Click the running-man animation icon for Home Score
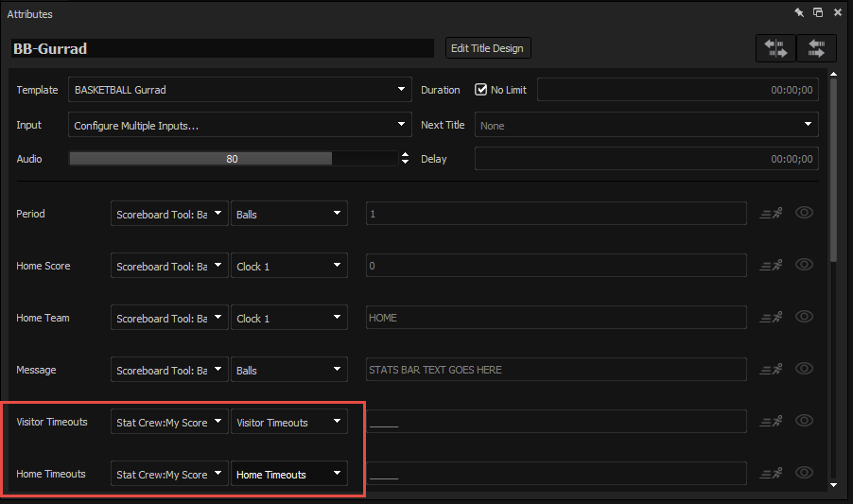This screenshot has height=504, width=853. coord(772,266)
